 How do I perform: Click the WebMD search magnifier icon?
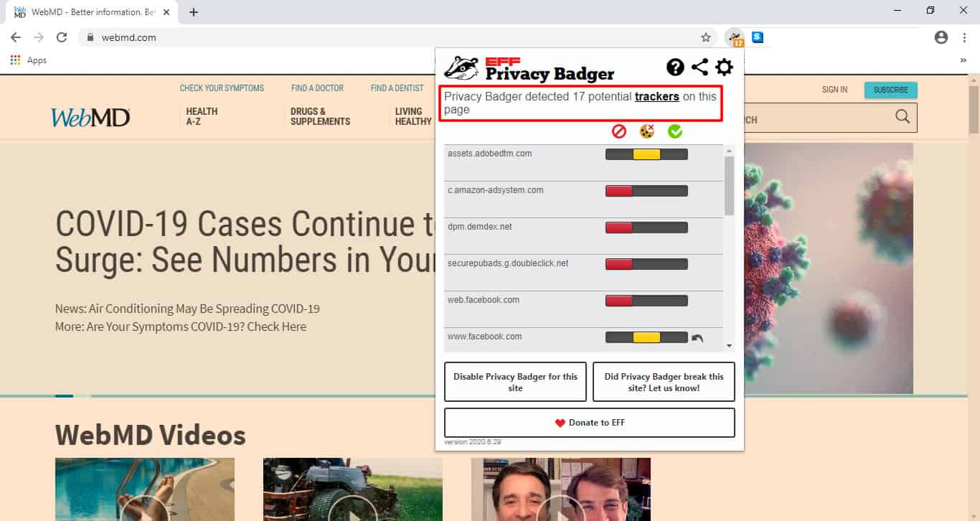(903, 117)
